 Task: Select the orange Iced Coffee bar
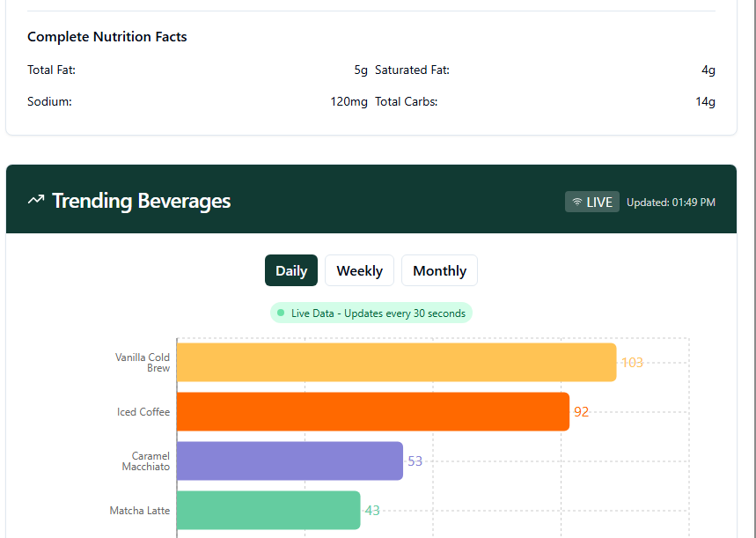pyautogui.click(x=373, y=412)
